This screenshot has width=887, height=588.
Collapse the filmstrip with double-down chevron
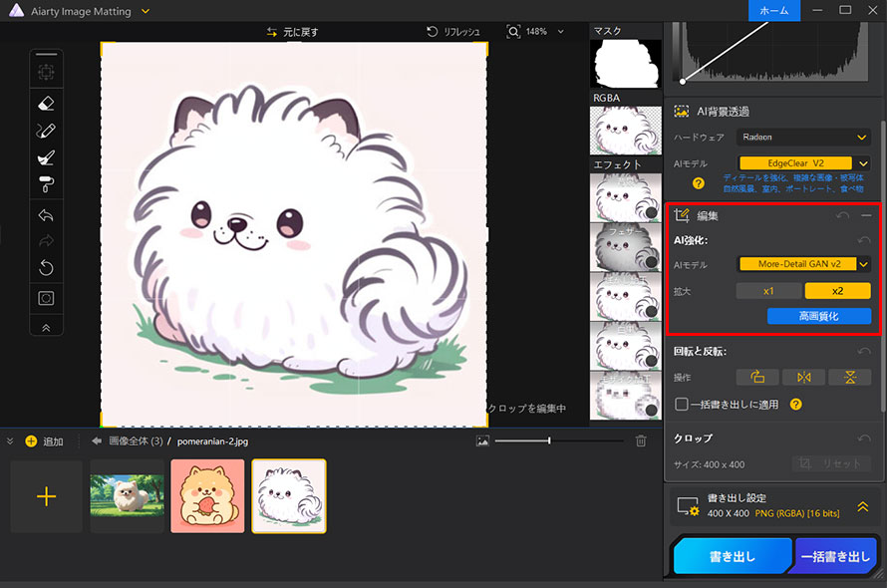tap(10, 441)
